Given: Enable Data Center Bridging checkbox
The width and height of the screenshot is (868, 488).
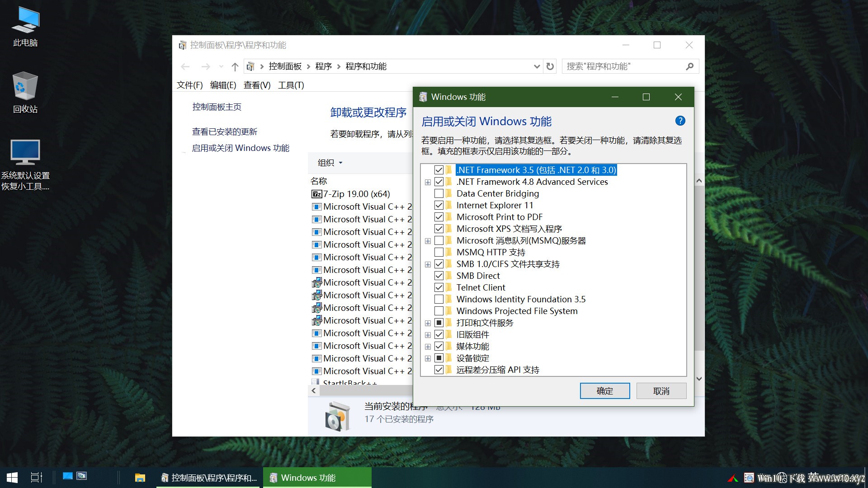Looking at the screenshot, I should pos(439,193).
